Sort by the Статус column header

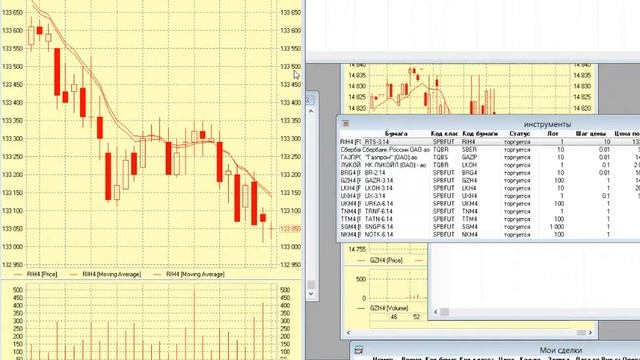tap(519, 133)
